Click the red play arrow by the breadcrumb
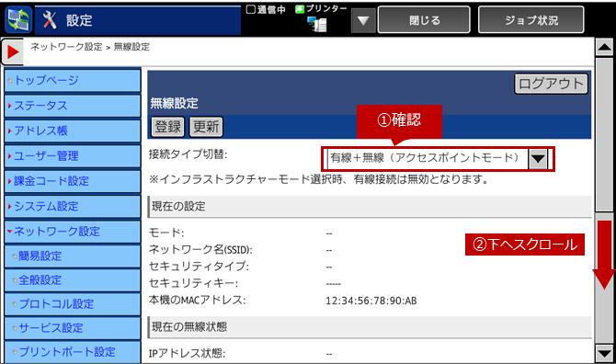The image size is (616, 364). tap(13, 51)
